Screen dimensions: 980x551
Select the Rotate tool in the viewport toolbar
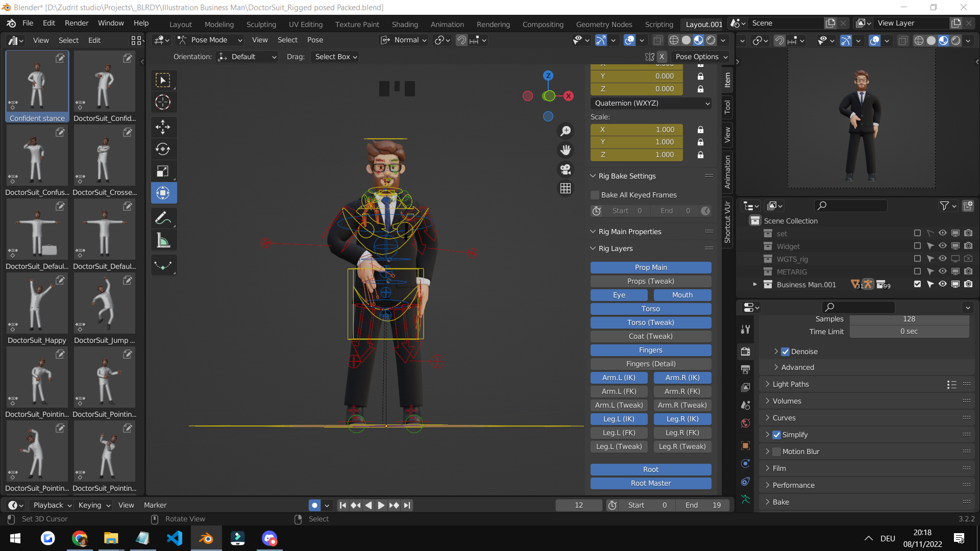(x=163, y=149)
